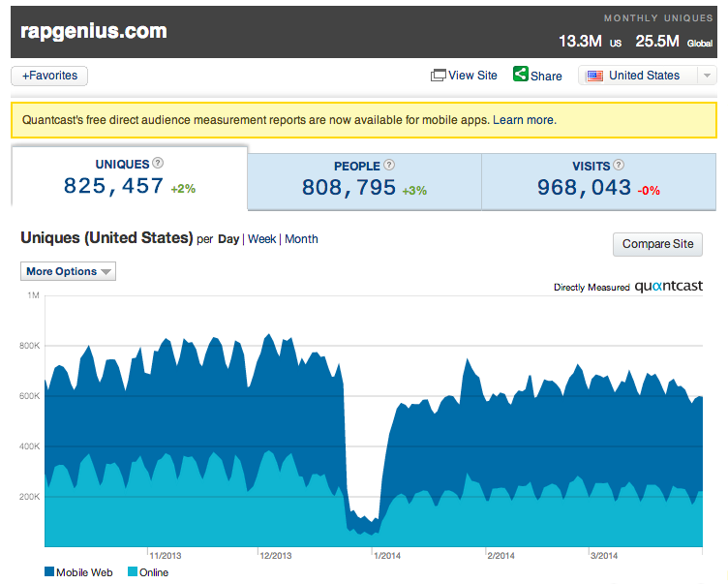
Task: Open the help icon beside UNIQUES
Action: (x=158, y=163)
